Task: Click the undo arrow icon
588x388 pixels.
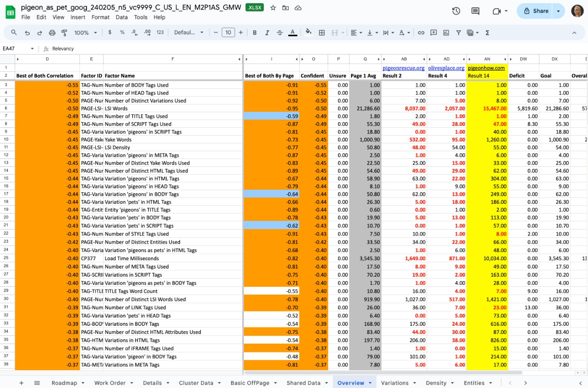Action: (x=27, y=33)
